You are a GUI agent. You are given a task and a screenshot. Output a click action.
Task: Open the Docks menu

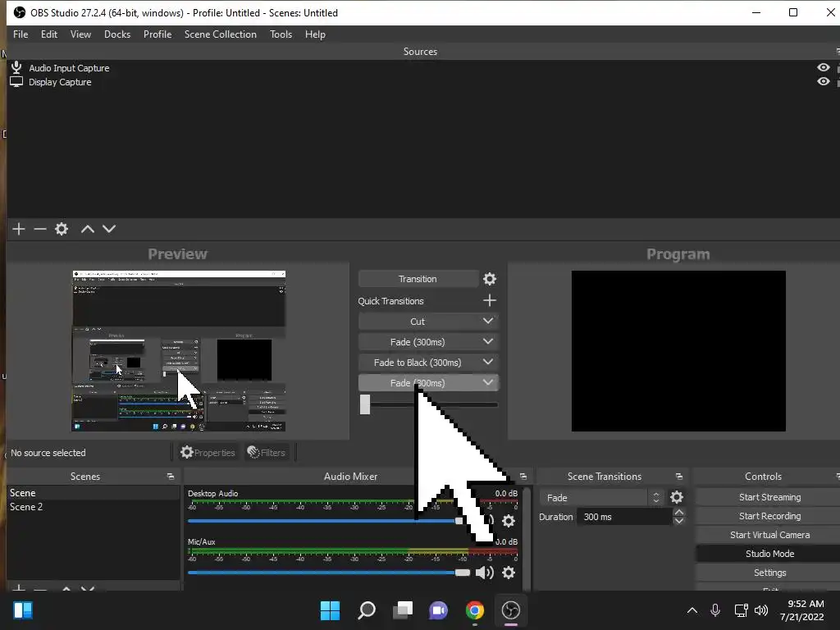(116, 34)
